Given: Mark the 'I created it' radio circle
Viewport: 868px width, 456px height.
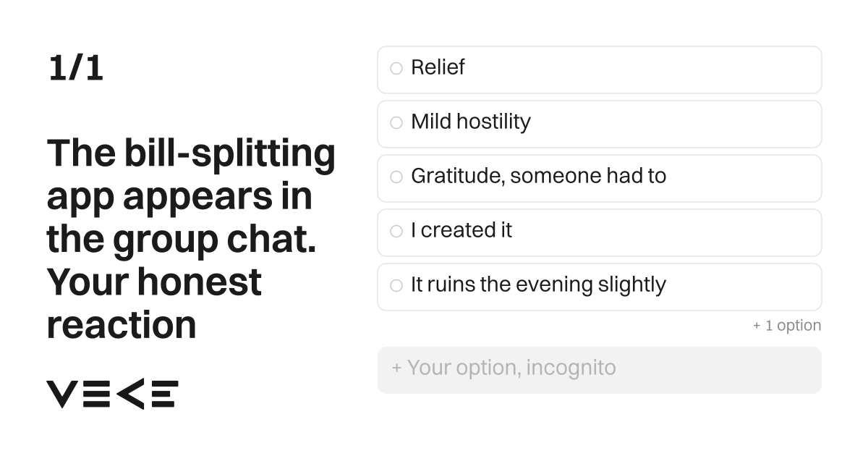Looking at the screenshot, I should (396, 232).
